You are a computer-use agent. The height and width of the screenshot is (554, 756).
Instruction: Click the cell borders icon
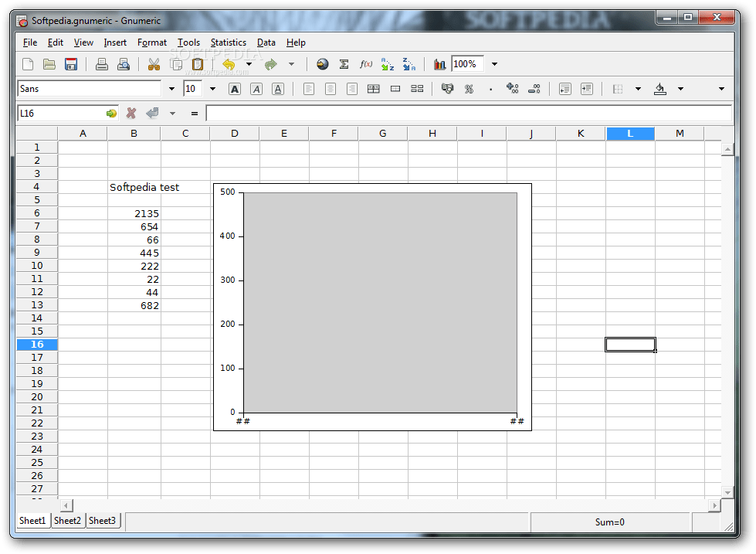618,89
